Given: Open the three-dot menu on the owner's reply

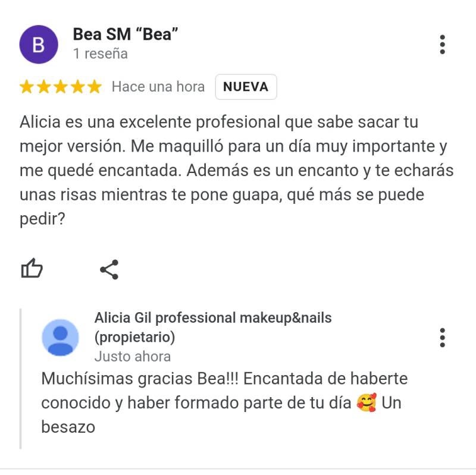Looking at the screenshot, I should [442, 338].
